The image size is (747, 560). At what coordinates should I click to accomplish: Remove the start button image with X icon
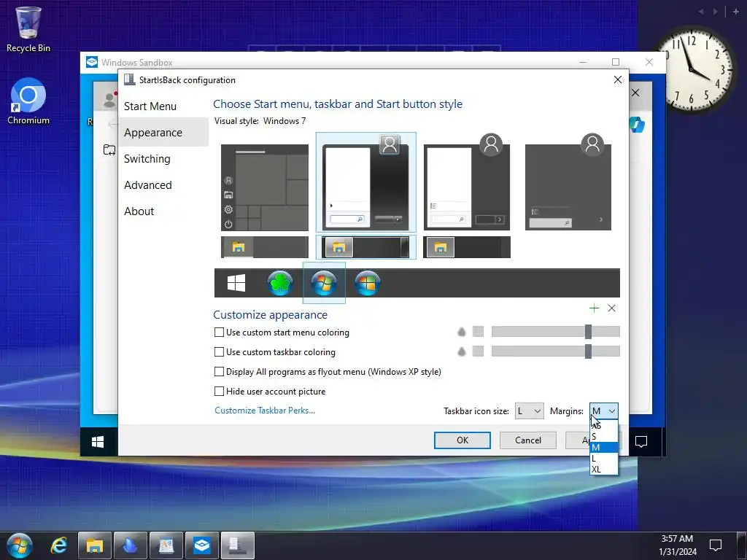point(612,308)
